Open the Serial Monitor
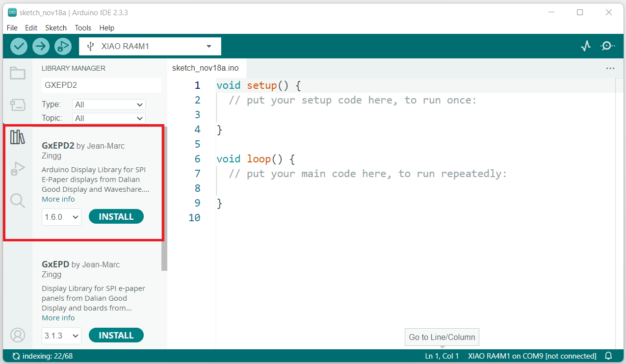This screenshot has height=364, width=626. [x=607, y=46]
